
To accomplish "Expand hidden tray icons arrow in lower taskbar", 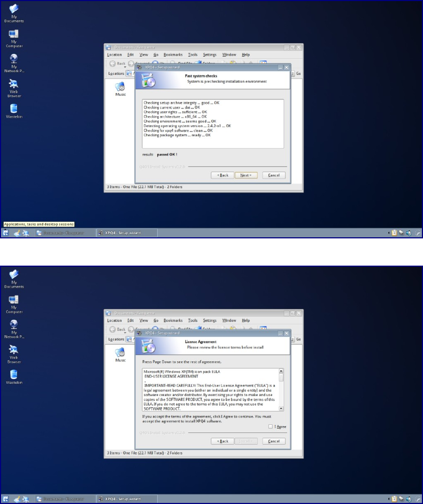I will tap(389, 499).
